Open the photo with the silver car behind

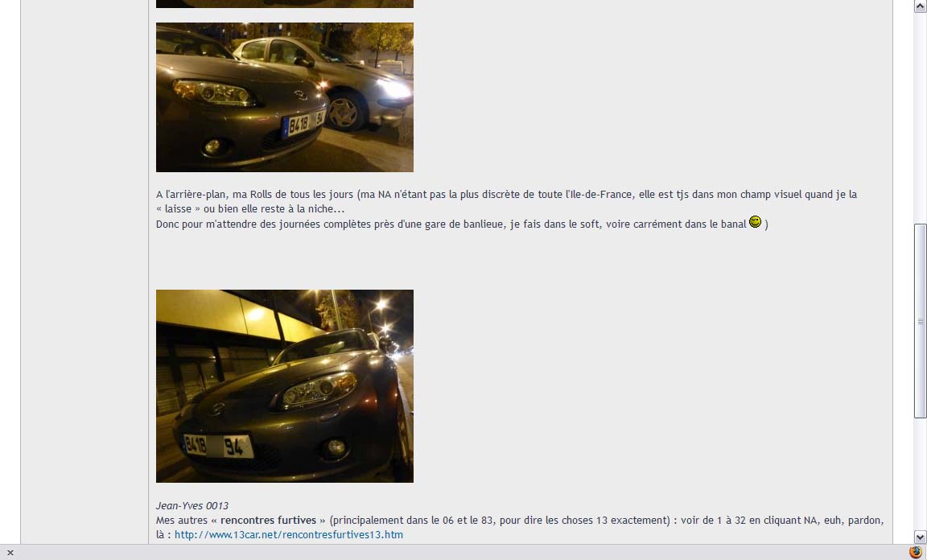pos(284,97)
